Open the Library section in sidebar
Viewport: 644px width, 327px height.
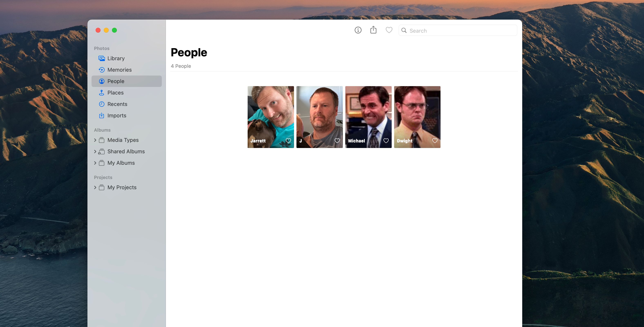(x=116, y=58)
